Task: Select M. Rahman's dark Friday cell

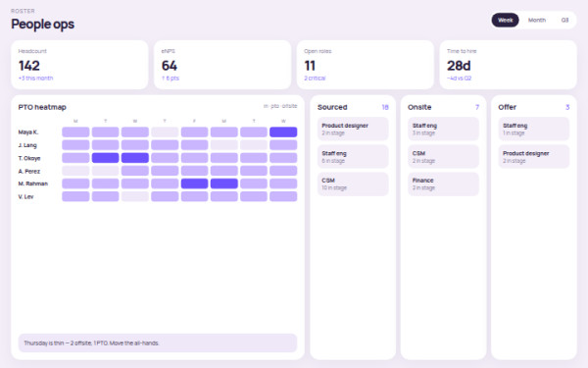Action: point(194,184)
